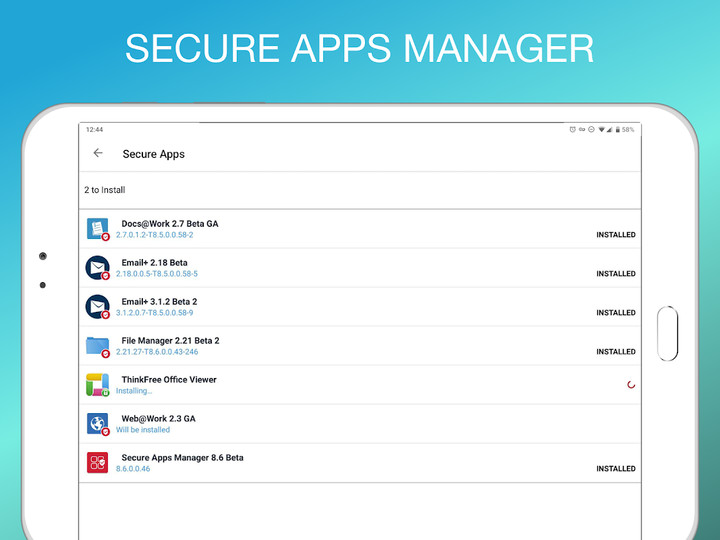720x540 pixels.
Task: Tap the battery indicator in status bar
Action: tap(619, 130)
